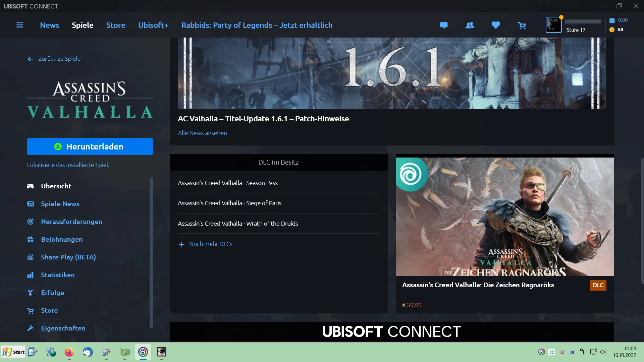The width and height of the screenshot is (644, 362).
Task: Open the hamburger menu icon
Action: point(20,25)
